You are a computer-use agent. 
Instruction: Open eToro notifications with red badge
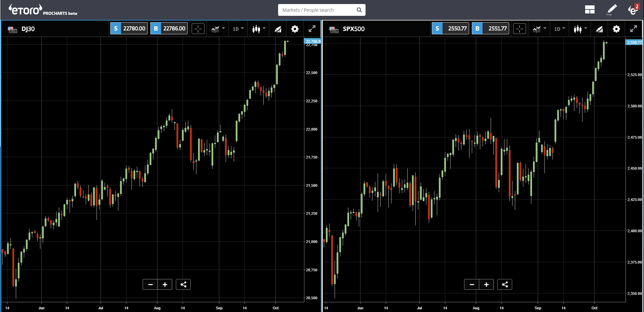click(633, 9)
